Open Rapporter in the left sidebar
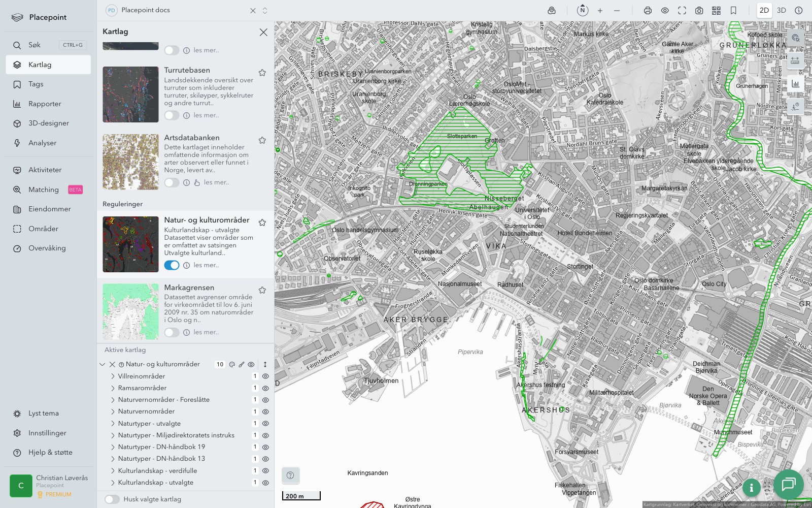The image size is (812, 508). (x=45, y=104)
